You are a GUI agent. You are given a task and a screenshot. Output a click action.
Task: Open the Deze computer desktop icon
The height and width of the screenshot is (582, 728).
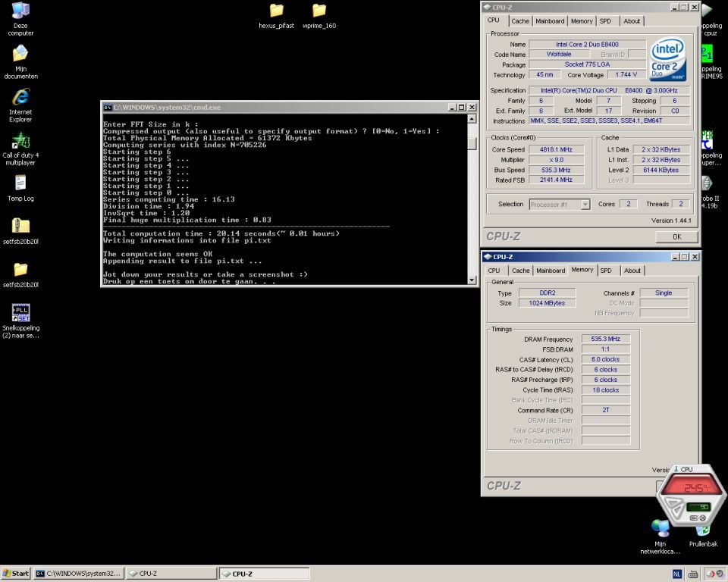coord(20,11)
